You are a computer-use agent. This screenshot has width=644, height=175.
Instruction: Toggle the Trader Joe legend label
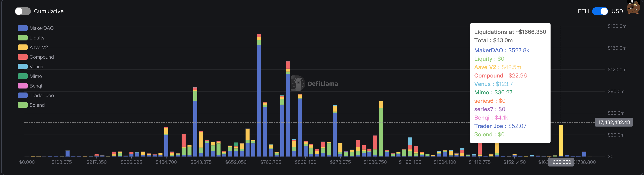(x=42, y=96)
